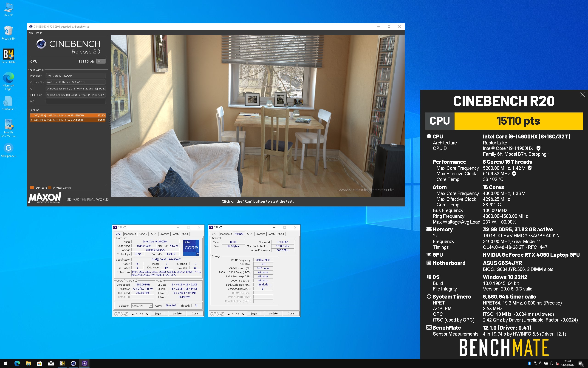The height and width of the screenshot is (368, 588).
Task: Switch to Mainboard tab in left CPU-Z
Action: [x=130, y=234]
